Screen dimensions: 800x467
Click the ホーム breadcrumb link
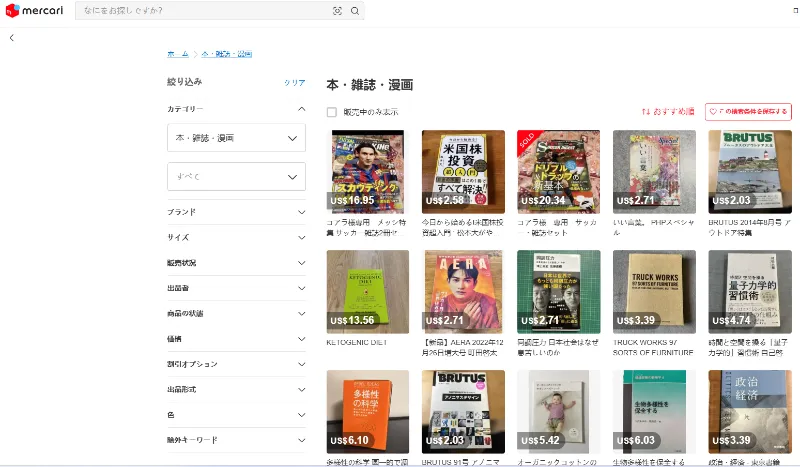click(x=177, y=53)
